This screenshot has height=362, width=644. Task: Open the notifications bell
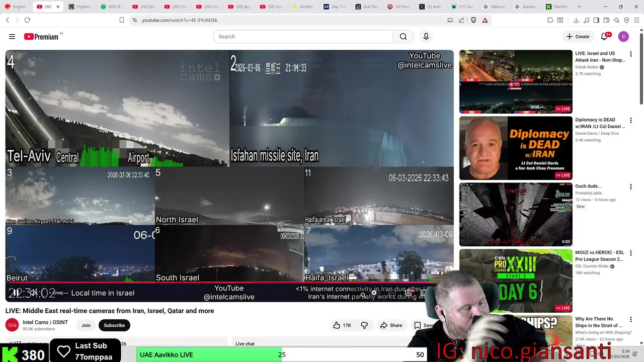(x=605, y=37)
